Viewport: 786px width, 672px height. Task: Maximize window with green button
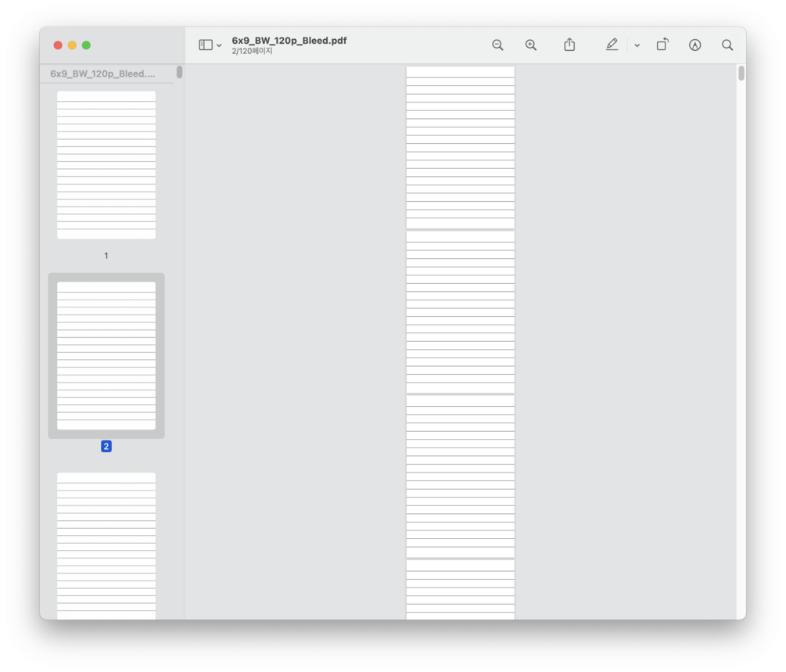click(x=86, y=45)
